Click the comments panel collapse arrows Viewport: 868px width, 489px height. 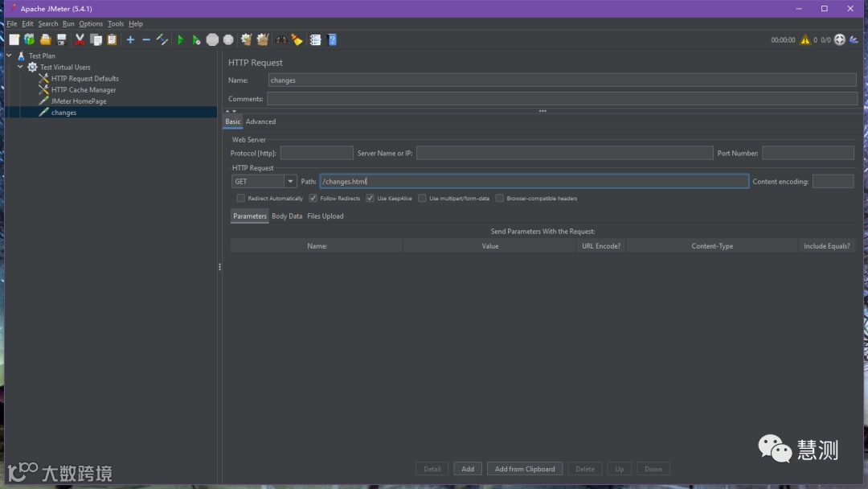click(231, 111)
